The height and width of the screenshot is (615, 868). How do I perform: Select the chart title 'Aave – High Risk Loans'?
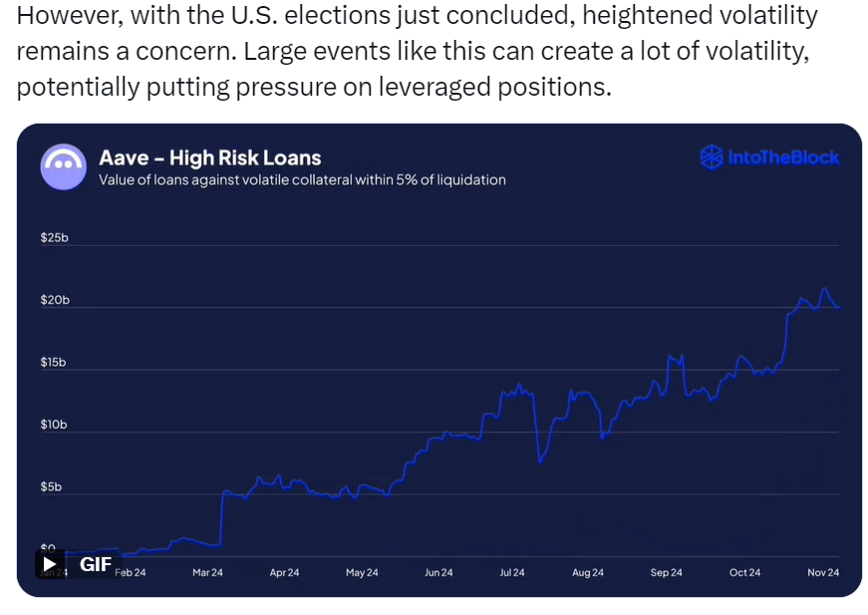(x=210, y=157)
